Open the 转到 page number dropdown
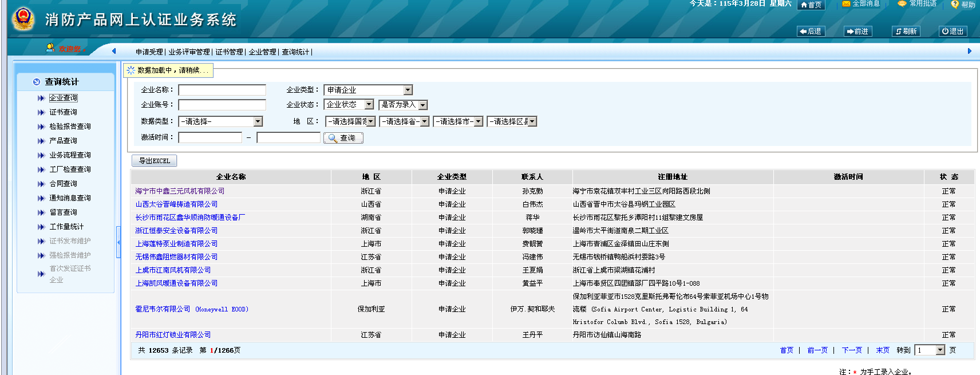This screenshot has height=375, width=980. [x=930, y=350]
